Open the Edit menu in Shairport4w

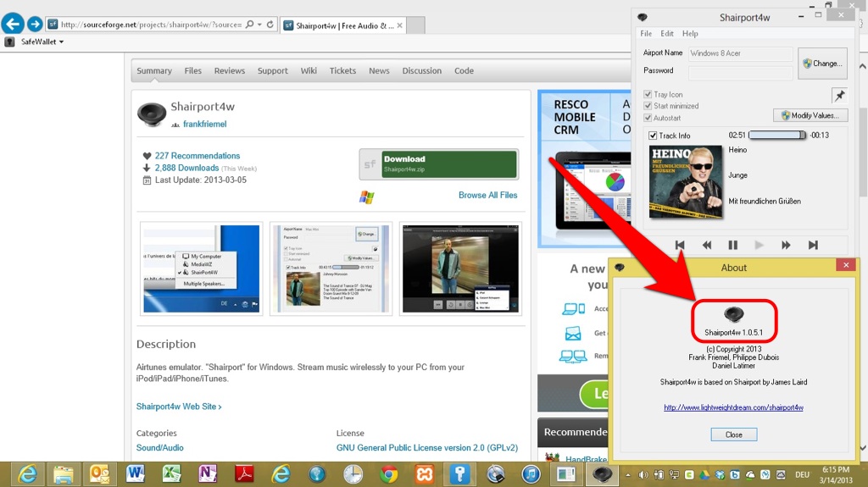667,34
